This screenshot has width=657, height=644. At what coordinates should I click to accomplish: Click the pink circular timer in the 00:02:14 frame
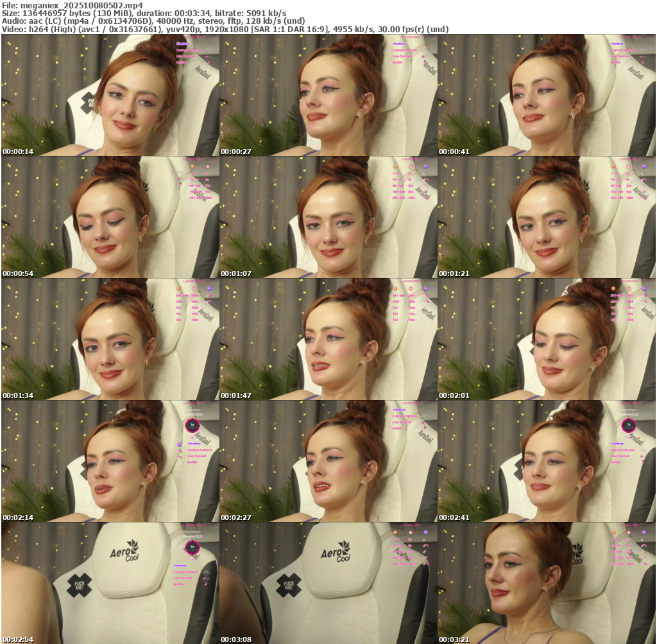pyautogui.click(x=192, y=425)
